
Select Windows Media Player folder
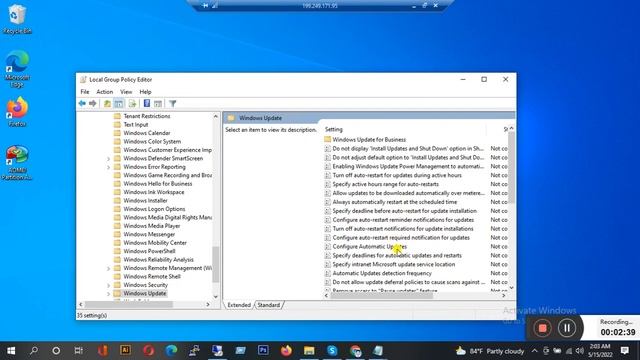151,226
